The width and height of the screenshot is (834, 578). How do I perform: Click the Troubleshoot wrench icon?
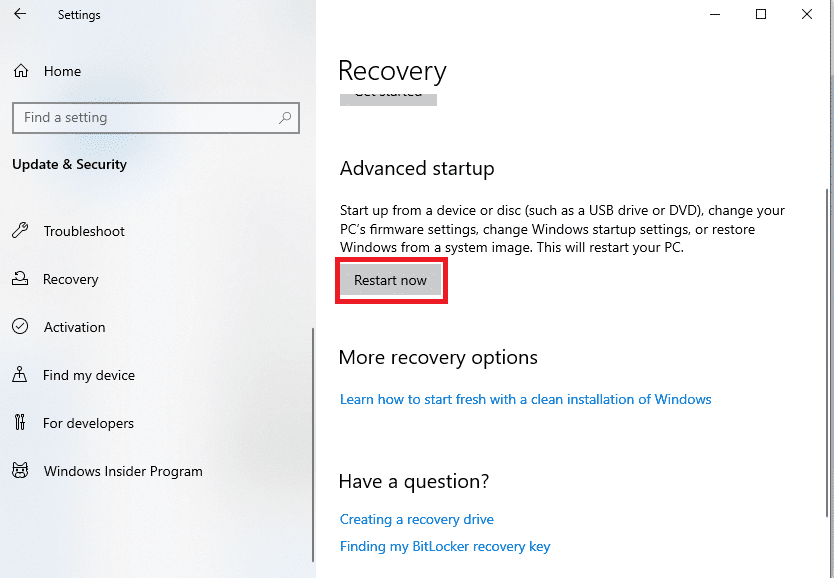coord(20,231)
